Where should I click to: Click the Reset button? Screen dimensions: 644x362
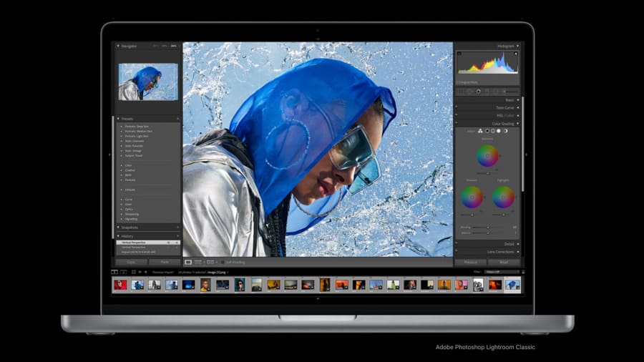pyautogui.click(x=504, y=263)
